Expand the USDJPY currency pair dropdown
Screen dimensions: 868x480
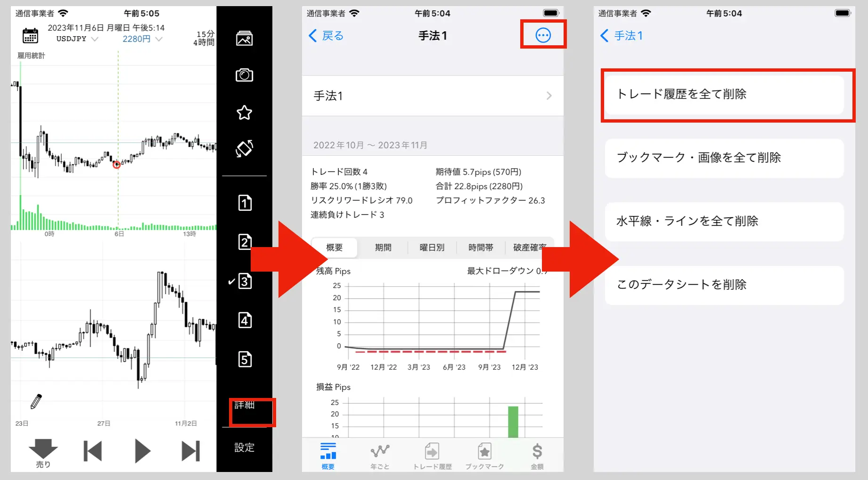pos(77,39)
